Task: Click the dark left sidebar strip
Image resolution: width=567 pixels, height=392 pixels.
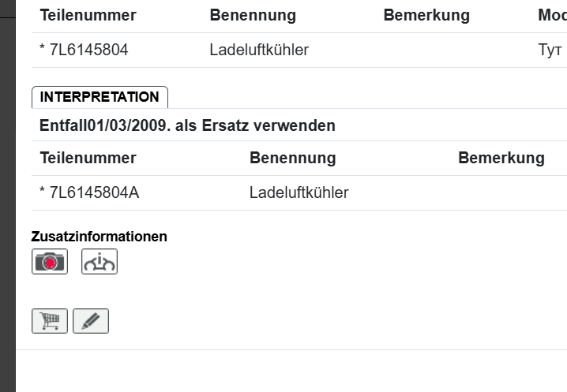Action: 7,197
